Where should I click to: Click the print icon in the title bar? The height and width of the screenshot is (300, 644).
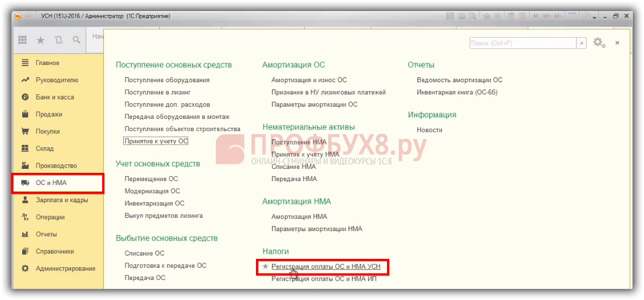[461, 16]
